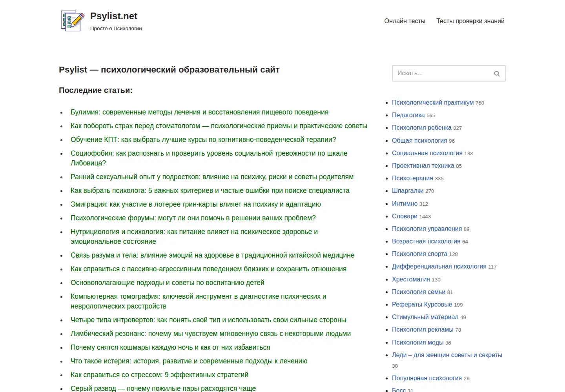Open Психологический практикум category
The image size is (565, 392).
point(433,103)
